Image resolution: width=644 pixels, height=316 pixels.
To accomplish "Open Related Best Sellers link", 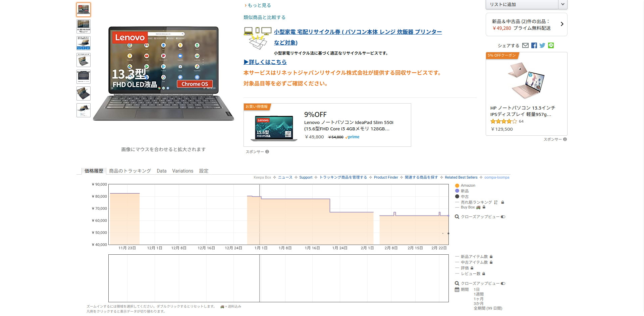I will [461, 178].
